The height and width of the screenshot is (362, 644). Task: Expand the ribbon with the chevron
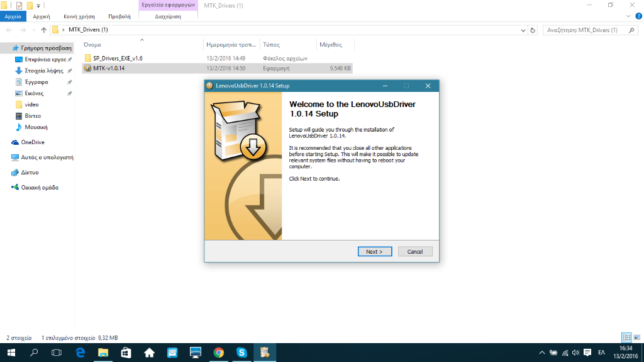point(628,16)
